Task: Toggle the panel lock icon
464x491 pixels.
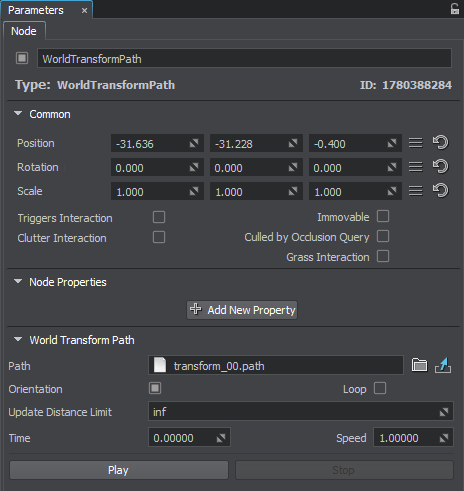Action: click(455, 9)
